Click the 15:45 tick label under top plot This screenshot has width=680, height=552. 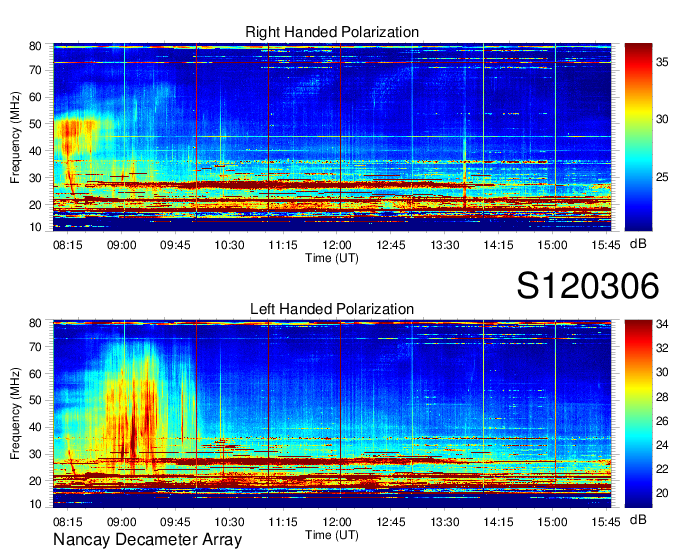click(x=606, y=245)
